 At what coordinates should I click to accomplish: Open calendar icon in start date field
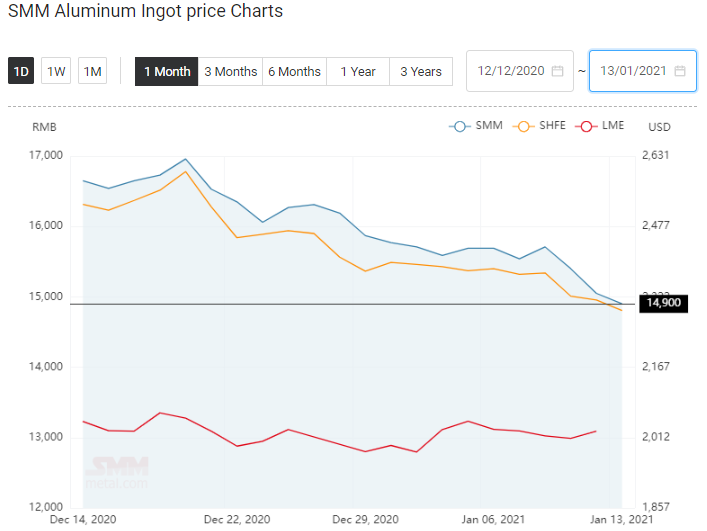tap(558, 71)
